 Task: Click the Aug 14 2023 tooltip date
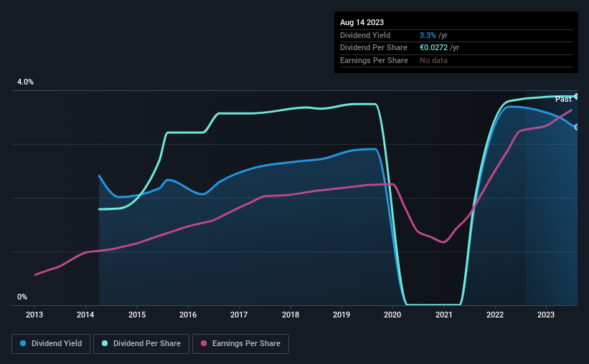(x=362, y=23)
